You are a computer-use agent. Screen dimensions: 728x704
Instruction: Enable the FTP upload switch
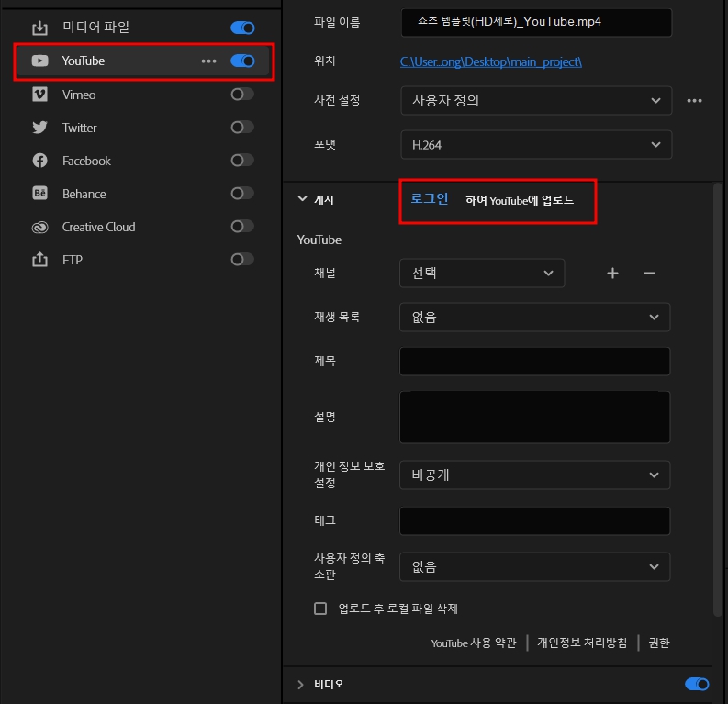point(242,260)
